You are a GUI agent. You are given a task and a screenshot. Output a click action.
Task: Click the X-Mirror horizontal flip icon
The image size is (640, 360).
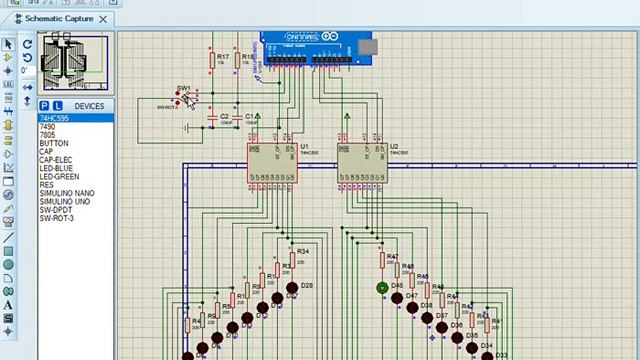pos(27,87)
